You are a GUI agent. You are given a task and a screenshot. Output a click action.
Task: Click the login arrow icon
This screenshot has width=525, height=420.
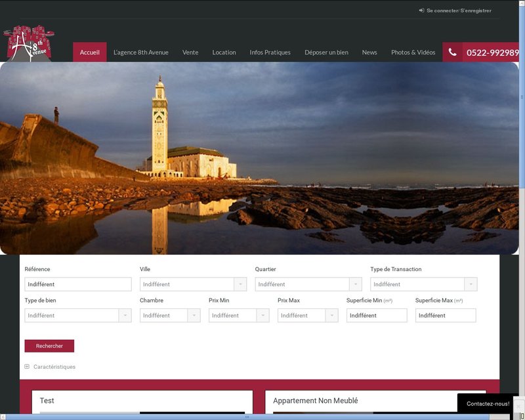point(421,10)
